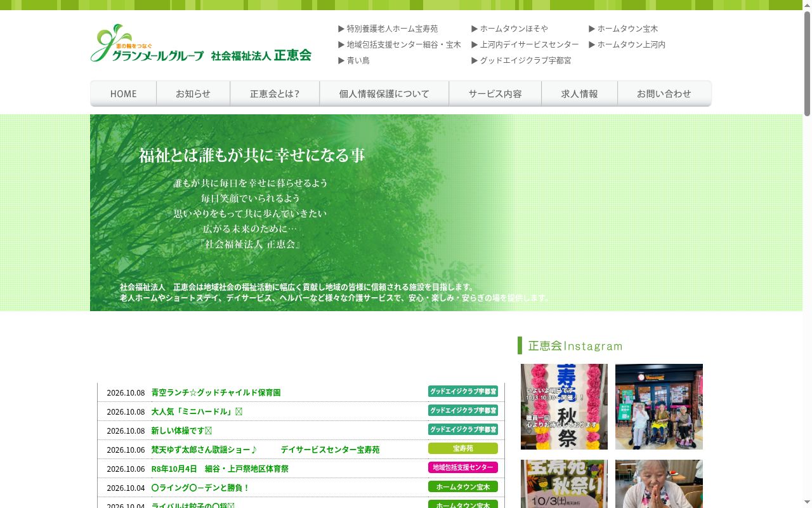Screen dimensions: 812x508
Task: Visit the 特別養護老人ホーム宝寿苑 link
Action: 388,29
